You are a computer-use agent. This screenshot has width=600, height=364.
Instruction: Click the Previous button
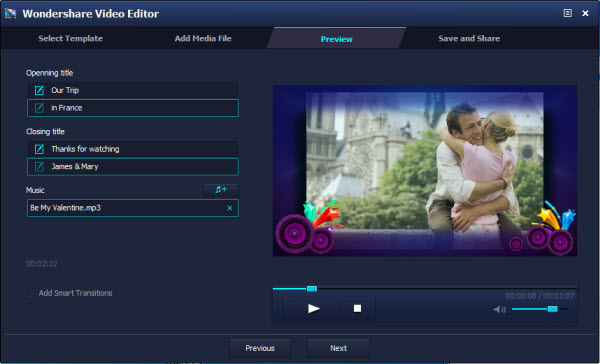click(x=260, y=348)
